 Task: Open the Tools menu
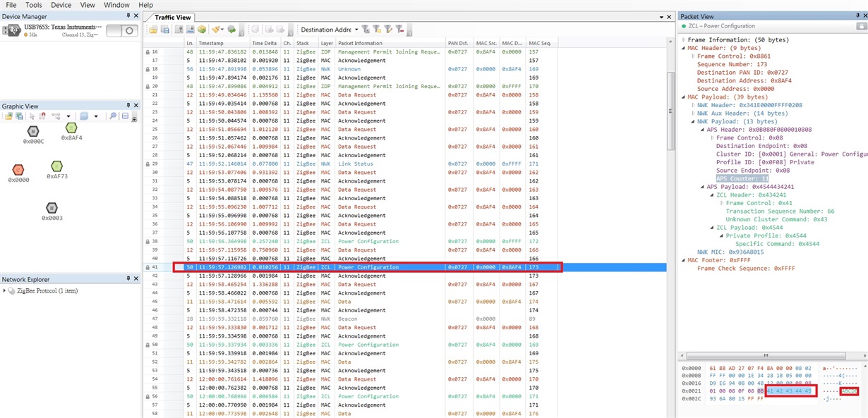pyautogui.click(x=33, y=5)
